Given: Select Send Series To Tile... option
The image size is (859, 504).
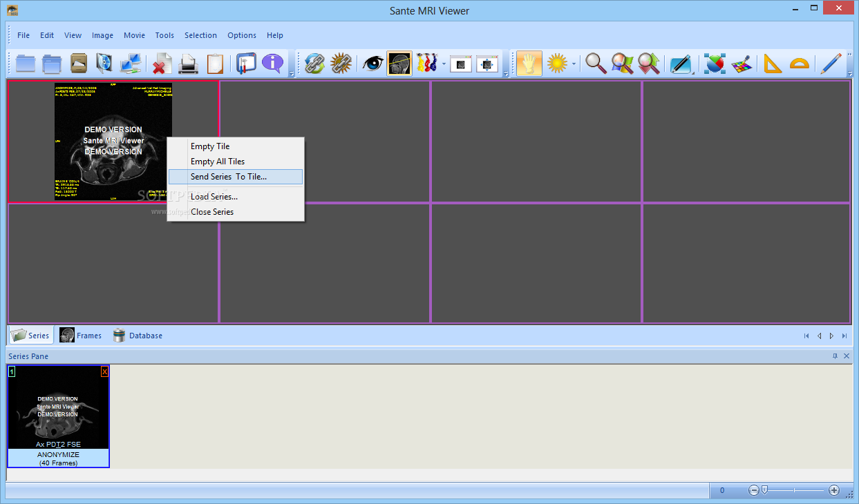Looking at the screenshot, I should pos(236,177).
